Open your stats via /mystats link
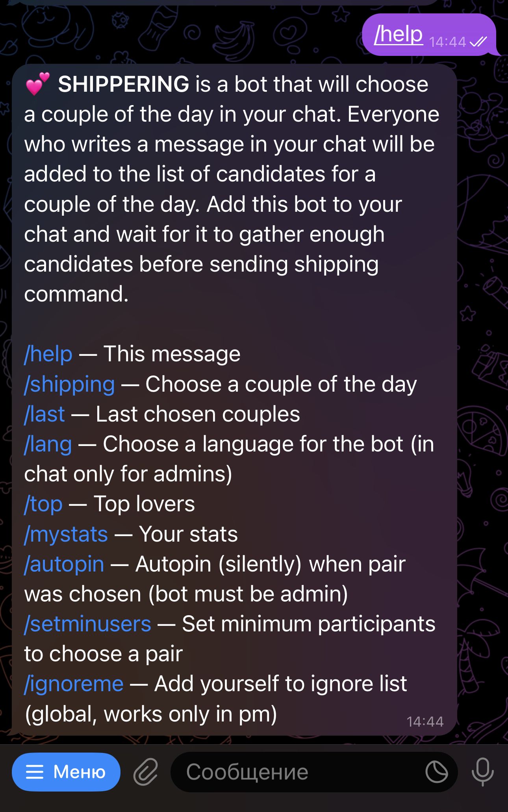This screenshot has width=508, height=812. coord(66,534)
